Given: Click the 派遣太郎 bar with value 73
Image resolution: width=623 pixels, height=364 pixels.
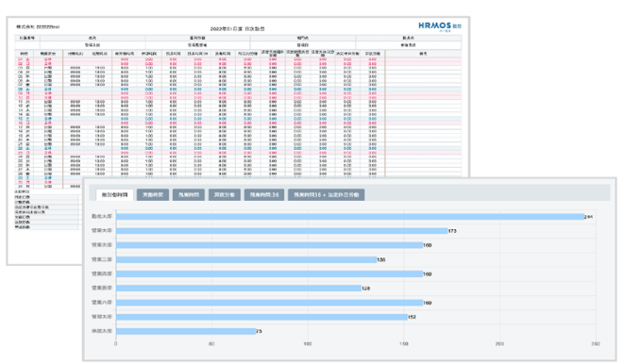Looking at the screenshot, I should (186, 331).
